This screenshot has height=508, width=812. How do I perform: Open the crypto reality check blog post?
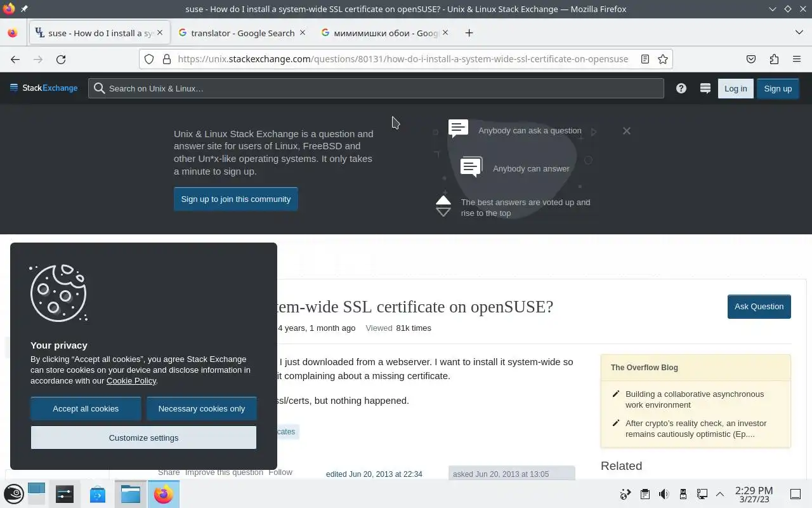pyautogui.click(x=696, y=429)
